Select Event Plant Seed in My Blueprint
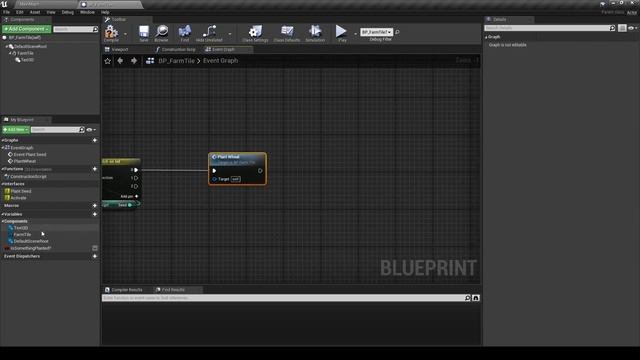The width and height of the screenshot is (640, 360). pos(30,154)
